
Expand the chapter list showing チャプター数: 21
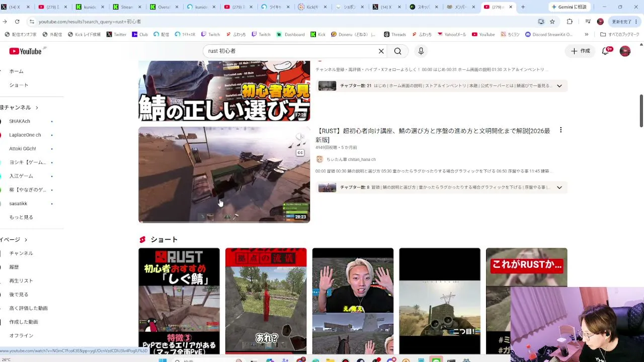click(559, 86)
